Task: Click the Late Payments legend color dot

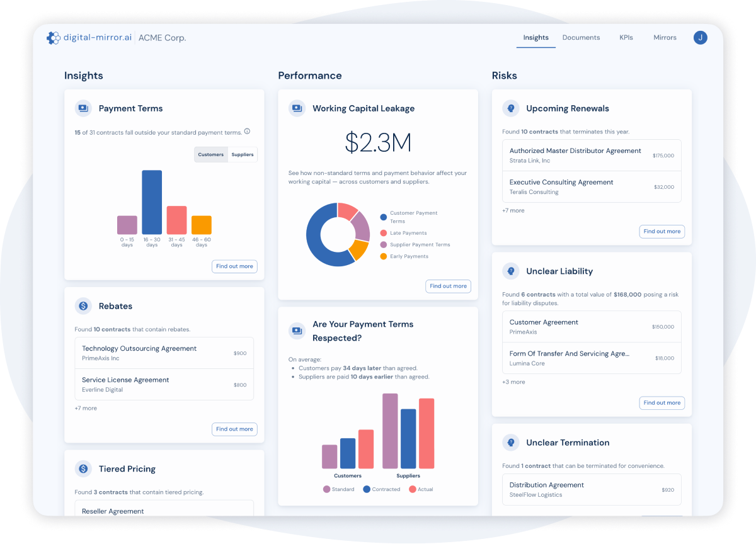Action: tap(383, 233)
